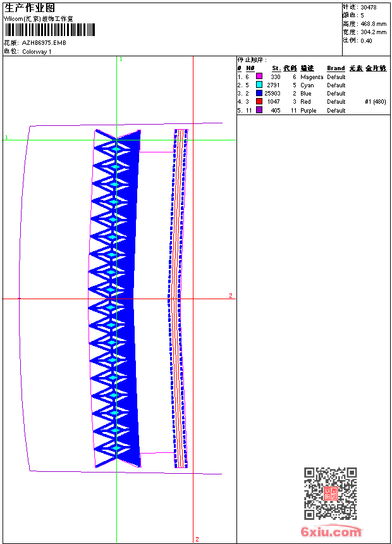
Task: Click the Colorway 1 label
Action: pos(37,52)
